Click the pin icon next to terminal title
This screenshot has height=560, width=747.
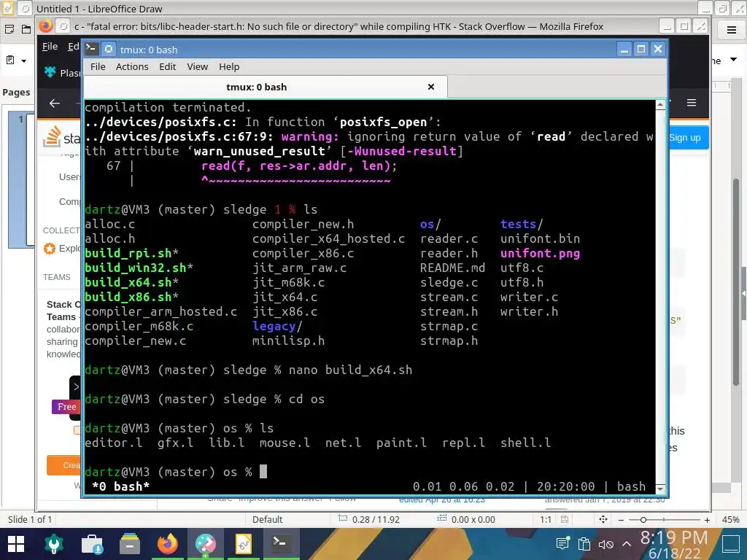109,49
